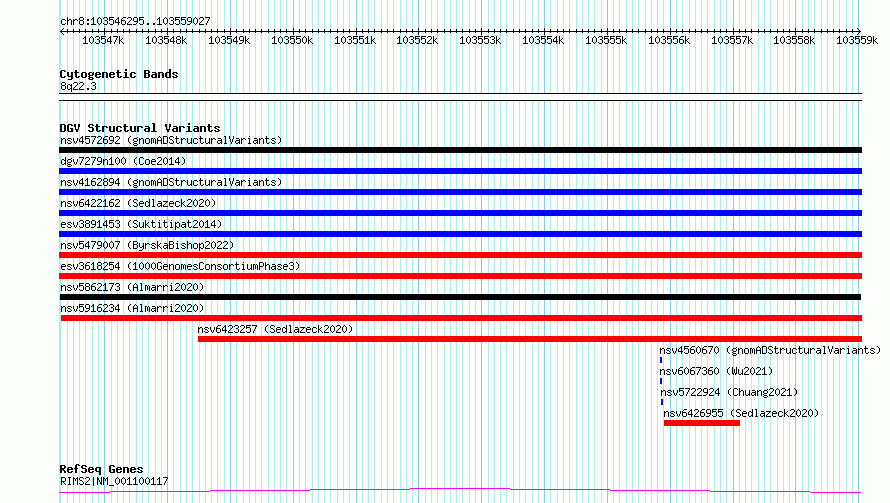Open nsv6067360 (Wu2021) label

point(716,371)
